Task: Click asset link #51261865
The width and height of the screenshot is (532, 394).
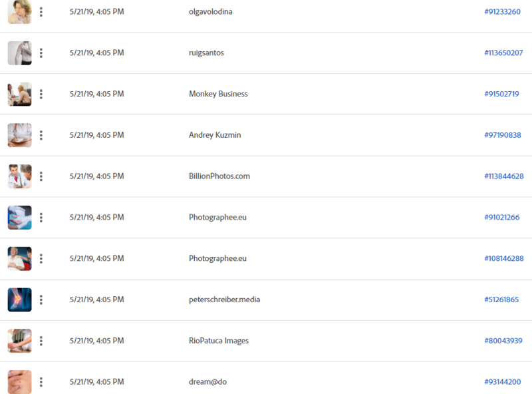Action: coord(501,299)
